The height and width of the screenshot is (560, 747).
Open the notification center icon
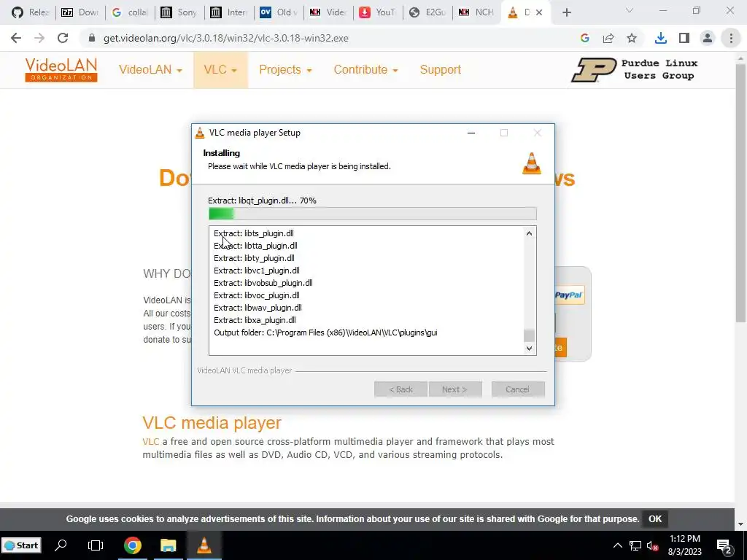[x=724, y=547]
